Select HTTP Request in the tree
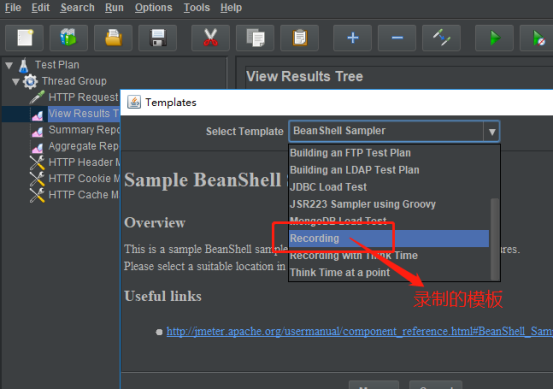554x389 pixels. [83, 97]
